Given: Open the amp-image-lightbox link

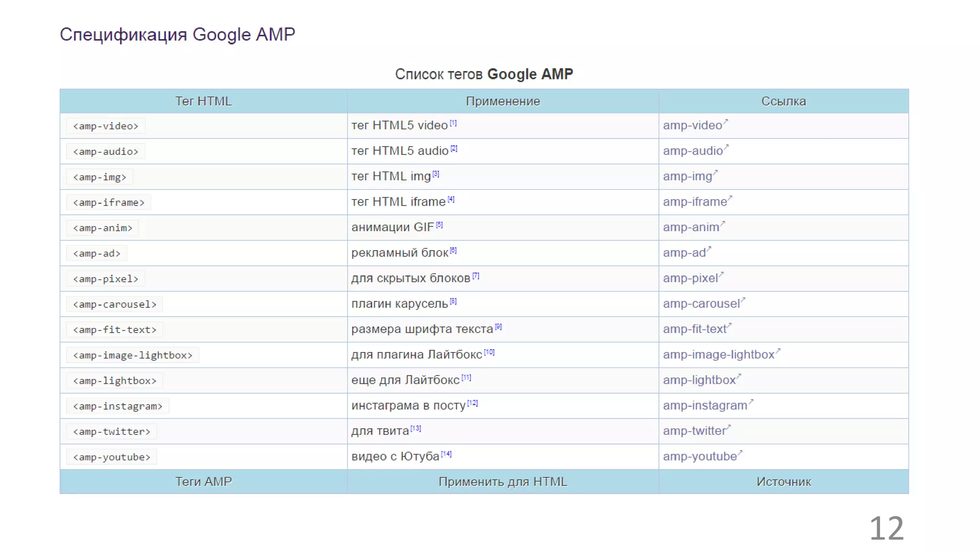Looking at the screenshot, I should pos(718,354).
